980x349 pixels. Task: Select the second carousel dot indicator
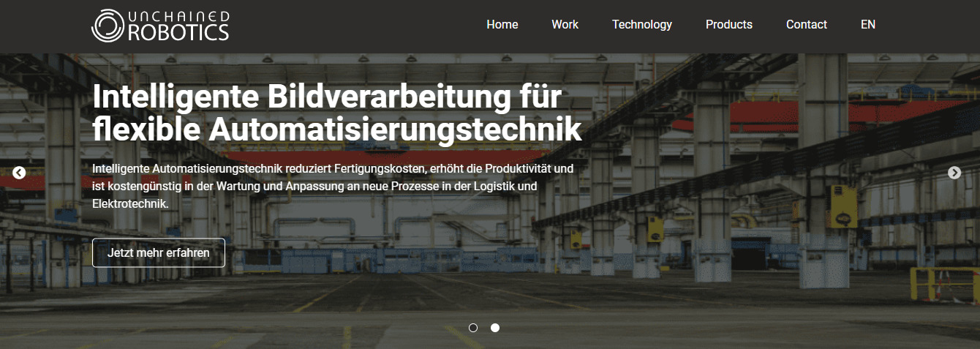click(x=495, y=328)
